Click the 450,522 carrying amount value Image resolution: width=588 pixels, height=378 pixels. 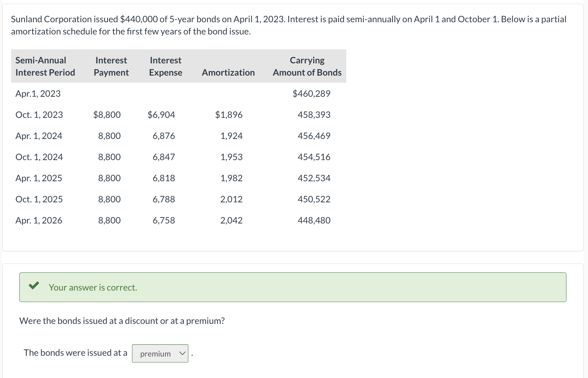(314, 199)
